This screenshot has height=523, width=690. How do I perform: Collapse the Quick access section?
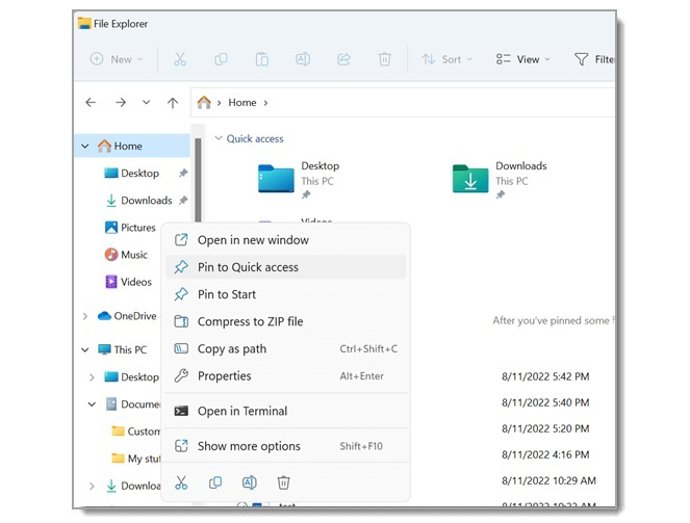(x=218, y=138)
